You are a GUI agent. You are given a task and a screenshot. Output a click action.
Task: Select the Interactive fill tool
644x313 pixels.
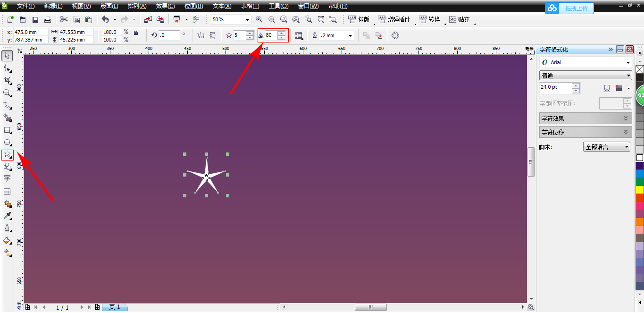[x=7, y=253]
